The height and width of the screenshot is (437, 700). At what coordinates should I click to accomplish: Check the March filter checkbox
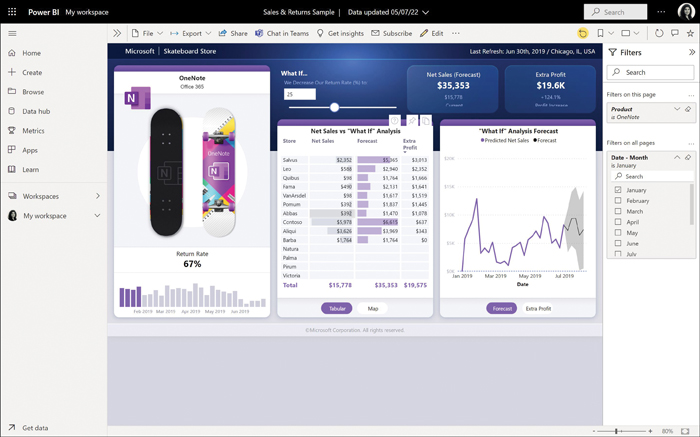[618, 211]
